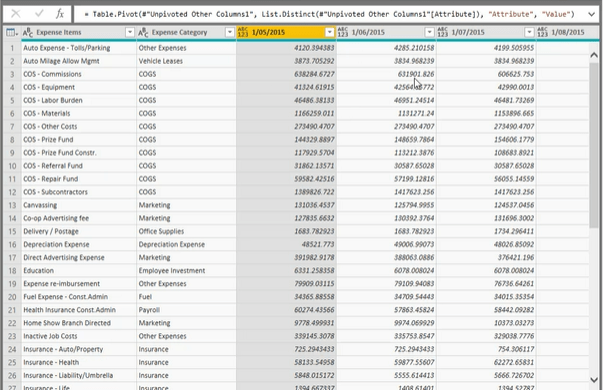Select cell 'Insurance - Liability/Umbrella'
The image size is (603, 390).
click(x=79, y=375)
